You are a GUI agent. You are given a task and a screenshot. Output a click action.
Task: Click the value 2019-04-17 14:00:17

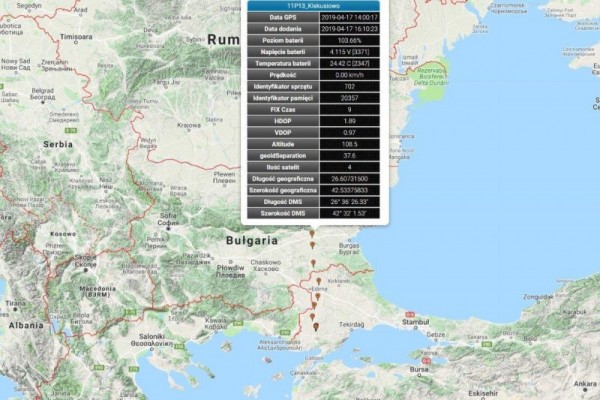coord(349,17)
